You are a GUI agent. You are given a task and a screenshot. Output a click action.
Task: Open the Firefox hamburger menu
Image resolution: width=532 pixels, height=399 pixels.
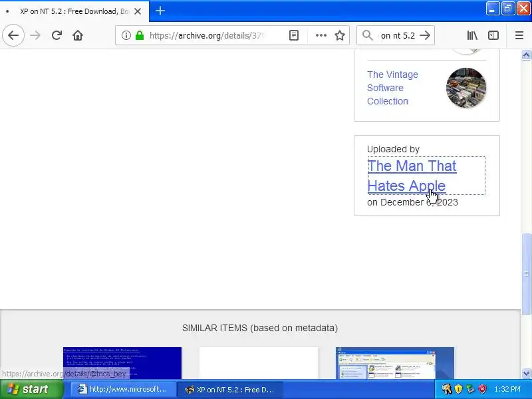click(519, 35)
